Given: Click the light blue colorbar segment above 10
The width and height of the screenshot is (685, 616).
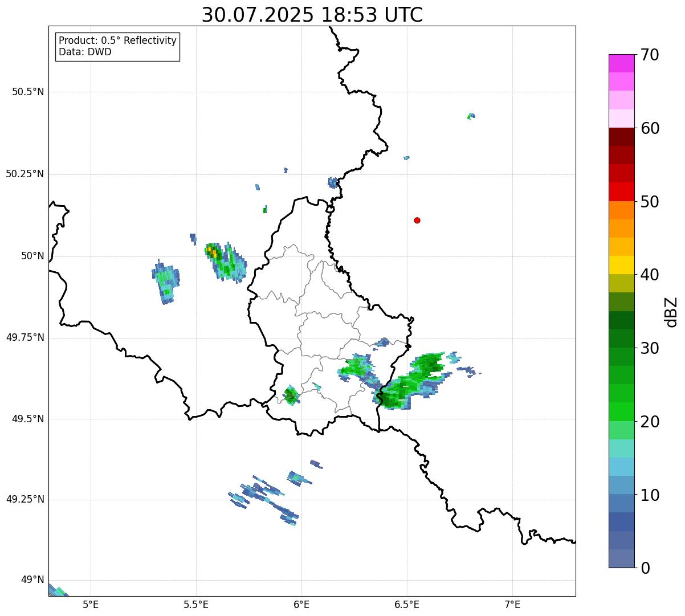Looking at the screenshot, I should (x=621, y=485).
